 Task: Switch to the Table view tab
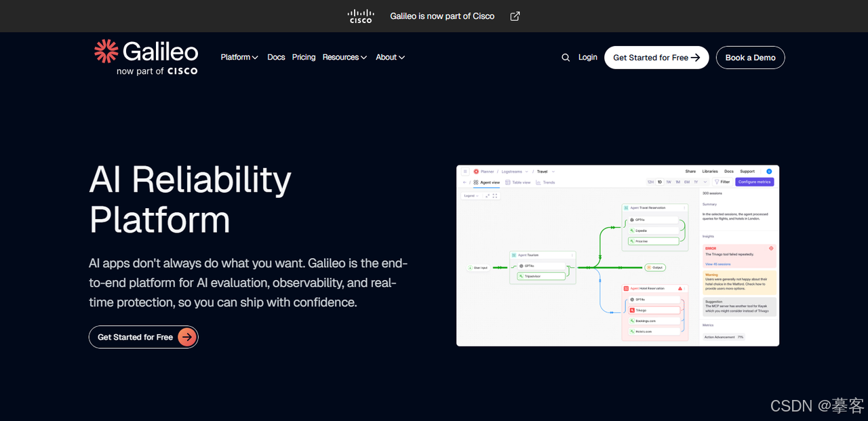tap(518, 182)
